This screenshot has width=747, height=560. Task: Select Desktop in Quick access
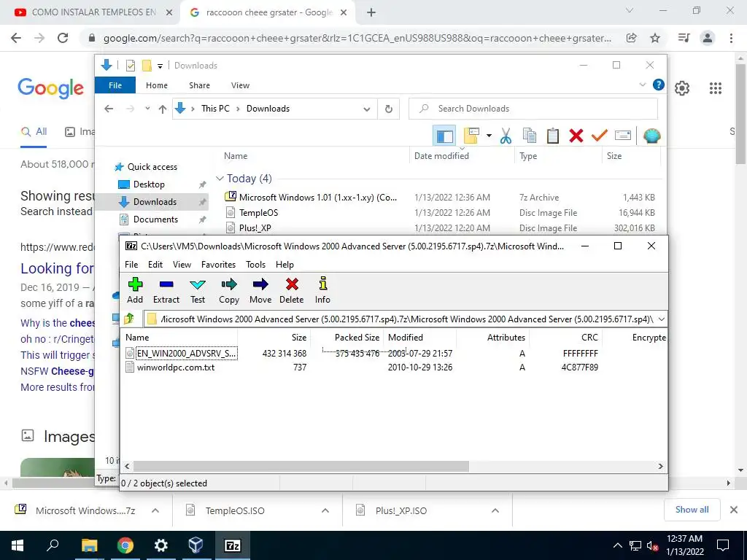click(x=149, y=184)
